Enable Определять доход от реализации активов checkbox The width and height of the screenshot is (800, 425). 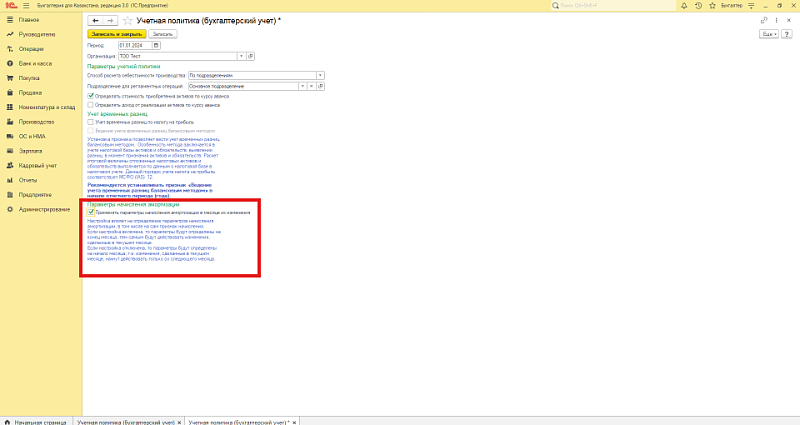tap(91, 104)
